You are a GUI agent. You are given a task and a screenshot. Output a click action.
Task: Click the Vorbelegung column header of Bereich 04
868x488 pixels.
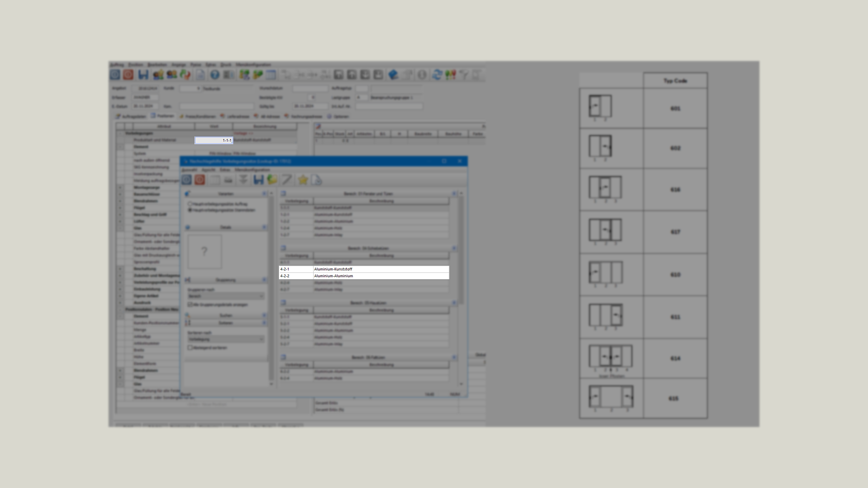coord(297,256)
